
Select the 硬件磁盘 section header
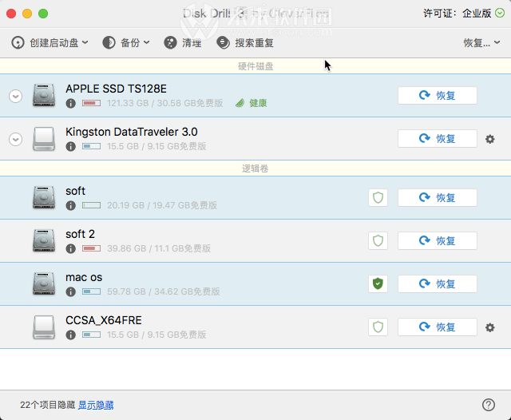(255, 66)
